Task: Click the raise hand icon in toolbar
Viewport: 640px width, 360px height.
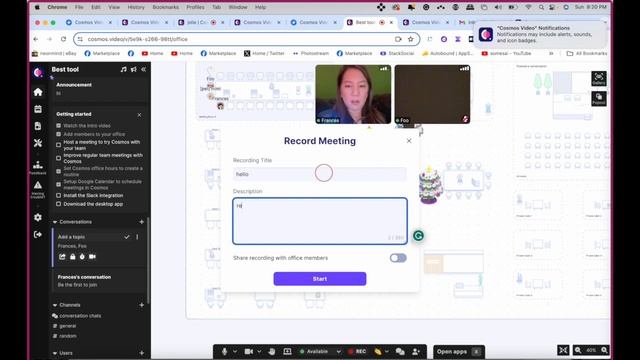Action: pyautogui.click(x=272, y=351)
